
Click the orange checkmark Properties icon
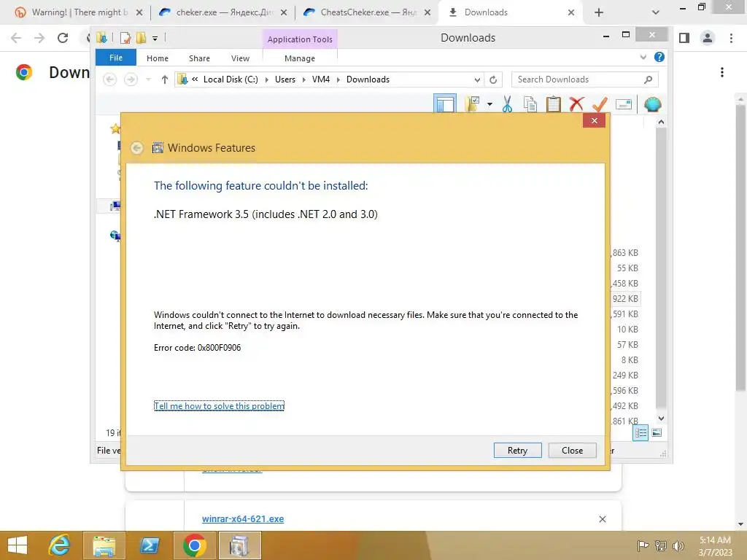600,104
